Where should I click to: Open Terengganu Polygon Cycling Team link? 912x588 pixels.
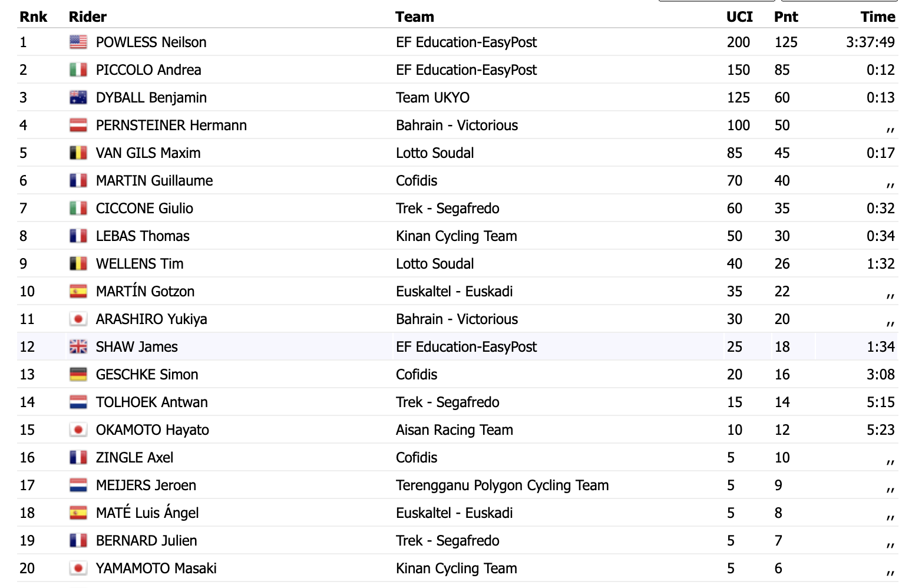pos(503,485)
